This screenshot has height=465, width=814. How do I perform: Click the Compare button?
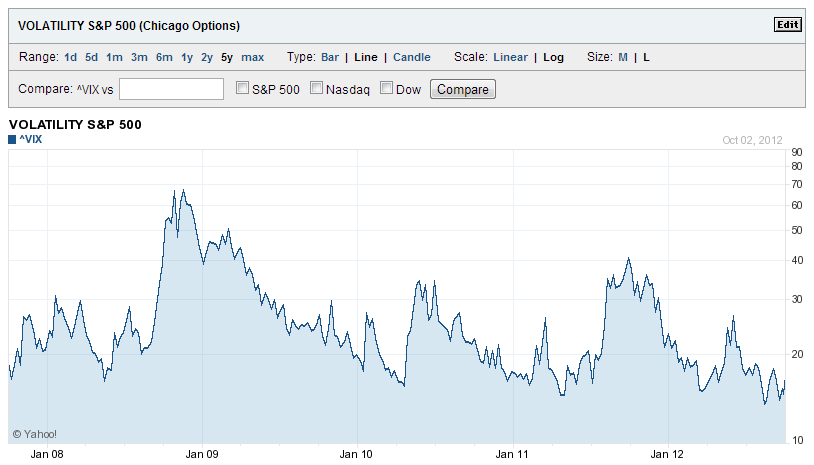point(463,89)
